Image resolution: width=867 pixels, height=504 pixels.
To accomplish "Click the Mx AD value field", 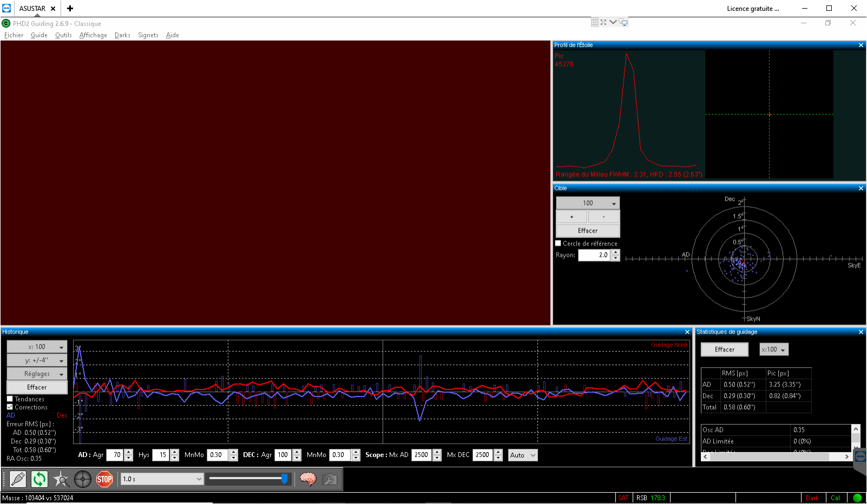I will [422, 455].
